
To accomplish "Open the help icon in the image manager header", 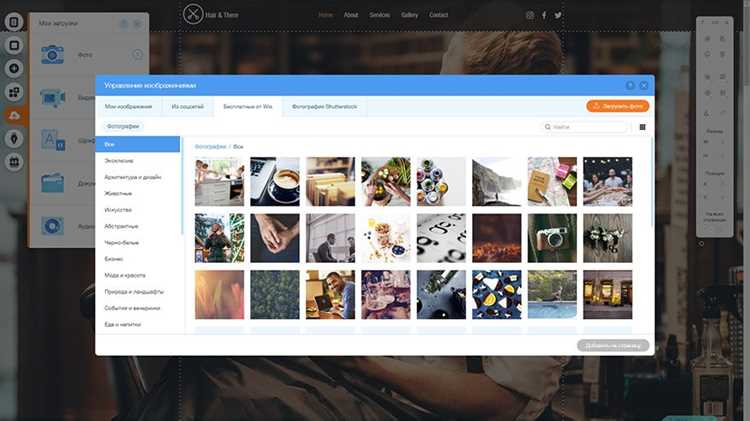I will [x=630, y=86].
